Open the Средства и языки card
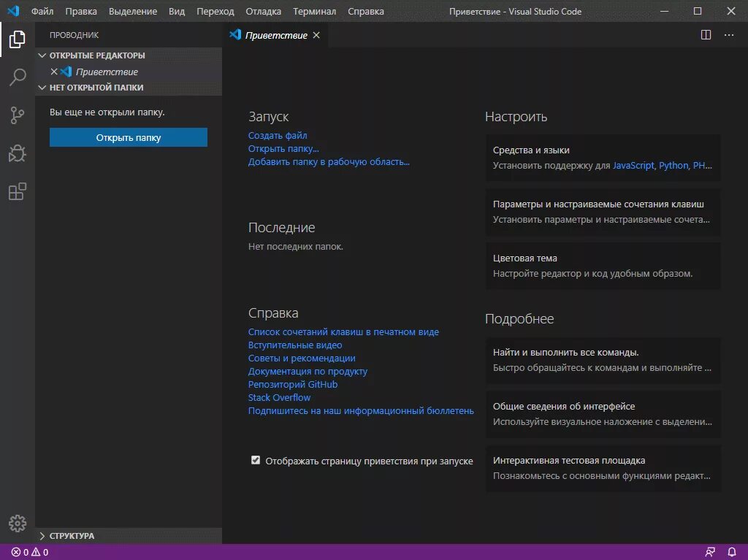 603,158
